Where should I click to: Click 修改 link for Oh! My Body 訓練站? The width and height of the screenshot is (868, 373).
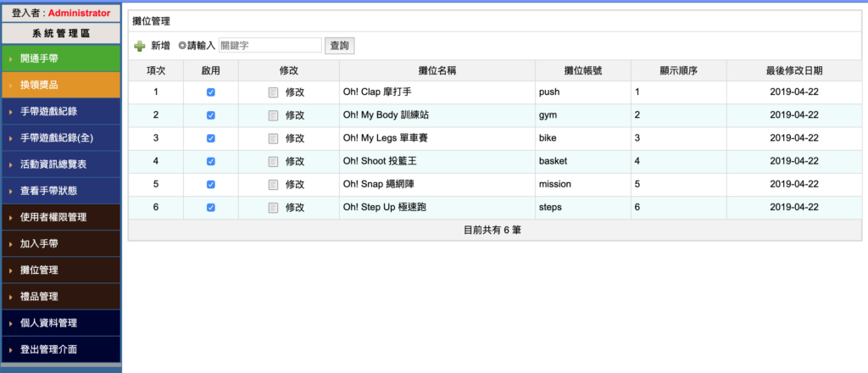tap(294, 115)
